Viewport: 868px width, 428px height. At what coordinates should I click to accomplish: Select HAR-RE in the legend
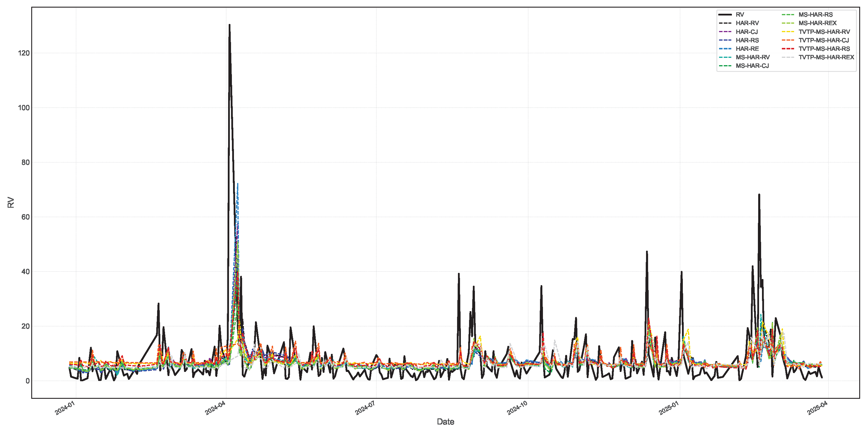[747, 48]
